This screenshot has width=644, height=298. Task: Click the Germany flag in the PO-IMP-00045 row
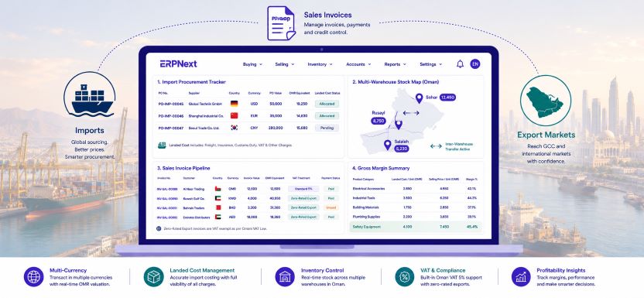pyautogui.click(x=234, y=104)
